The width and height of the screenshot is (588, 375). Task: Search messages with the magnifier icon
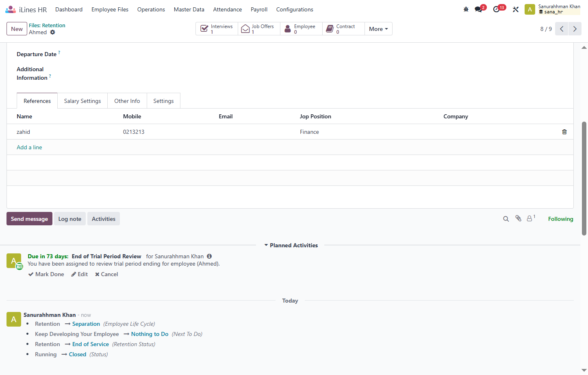tap(506, 219)
